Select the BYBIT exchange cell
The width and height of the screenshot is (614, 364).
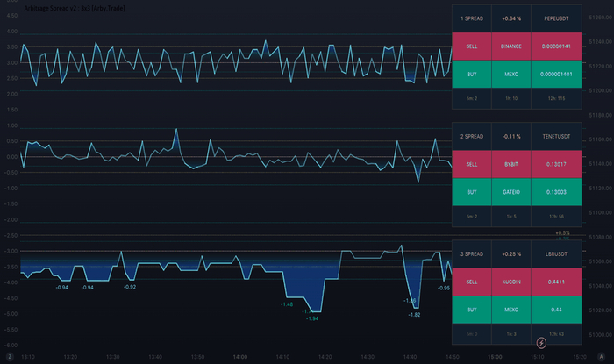pyautogui.click(x=511, y=164)
